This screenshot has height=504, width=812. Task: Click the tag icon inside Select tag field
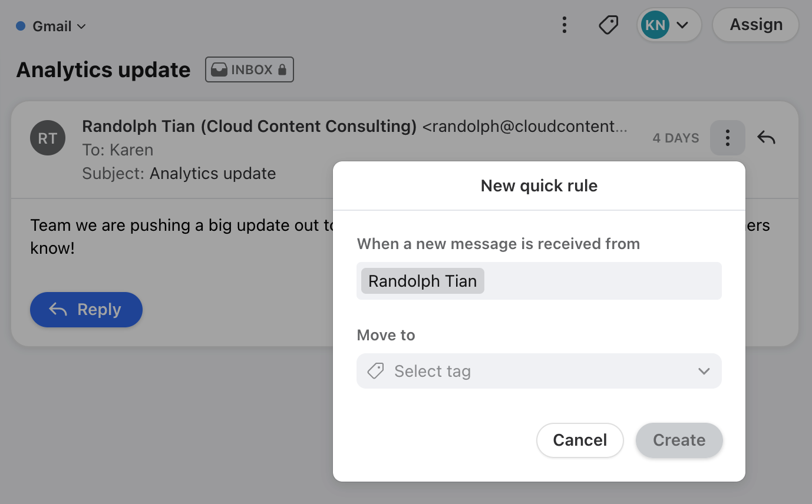click(375, 371)
